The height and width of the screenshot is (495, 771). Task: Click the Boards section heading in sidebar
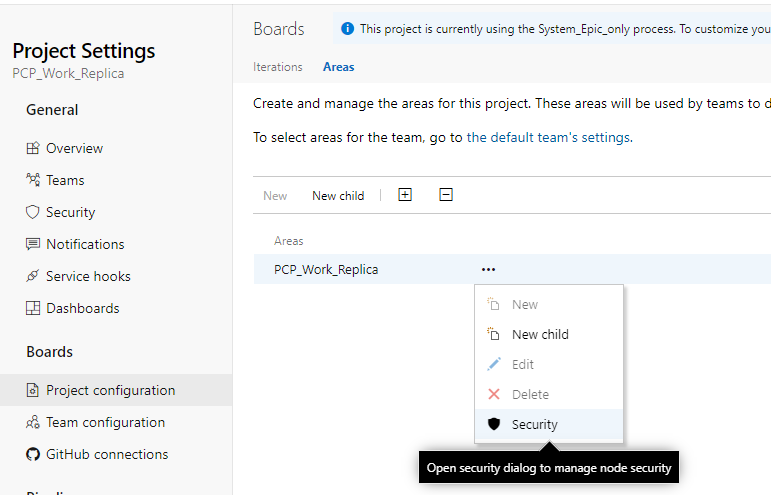(x=49, y=351)
